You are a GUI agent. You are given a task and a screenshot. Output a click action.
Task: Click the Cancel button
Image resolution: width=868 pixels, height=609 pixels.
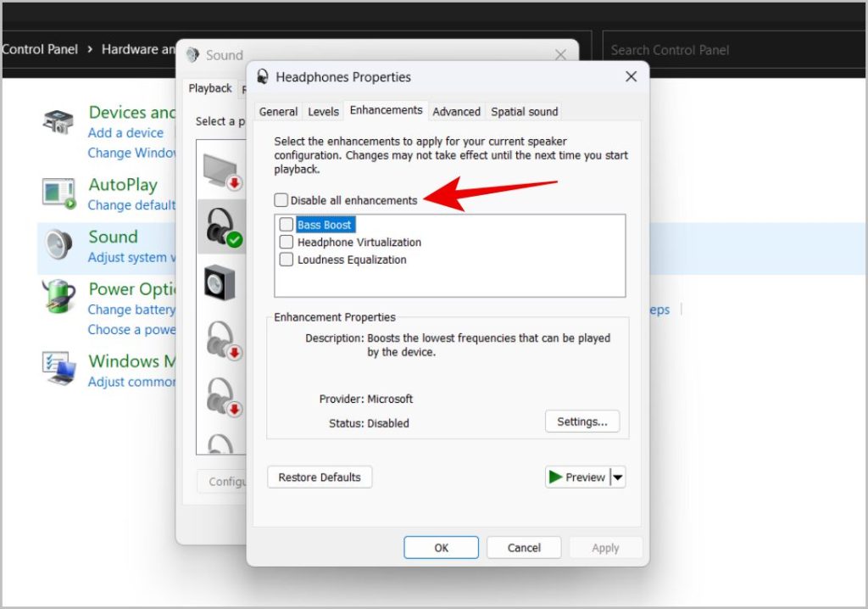524,547
